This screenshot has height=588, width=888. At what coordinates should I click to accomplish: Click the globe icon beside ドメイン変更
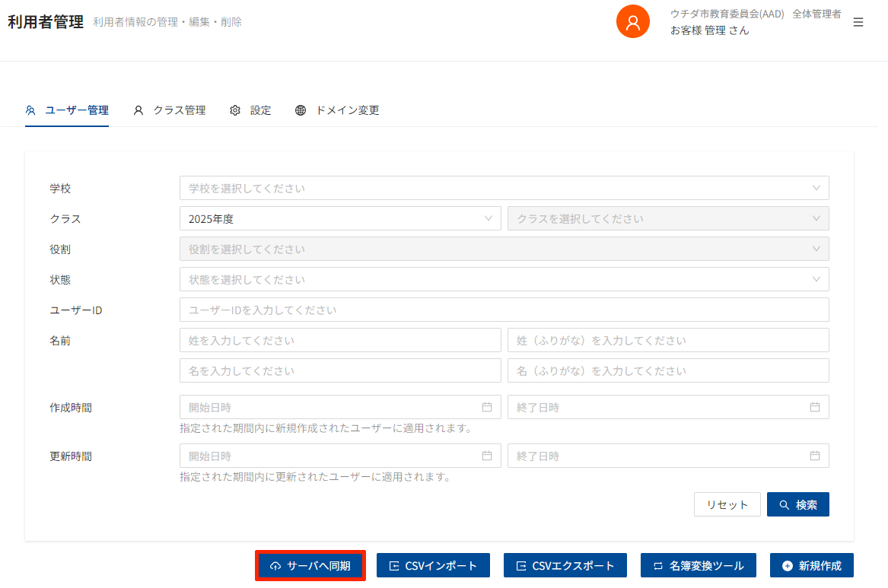pyautogui.click(x=301, y=110)
